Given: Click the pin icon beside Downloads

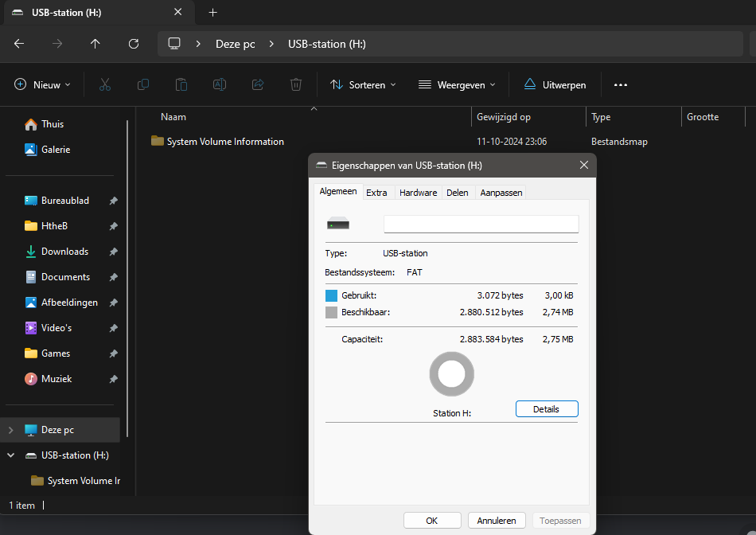Looking at the screenshot, I should pos(113,252).
